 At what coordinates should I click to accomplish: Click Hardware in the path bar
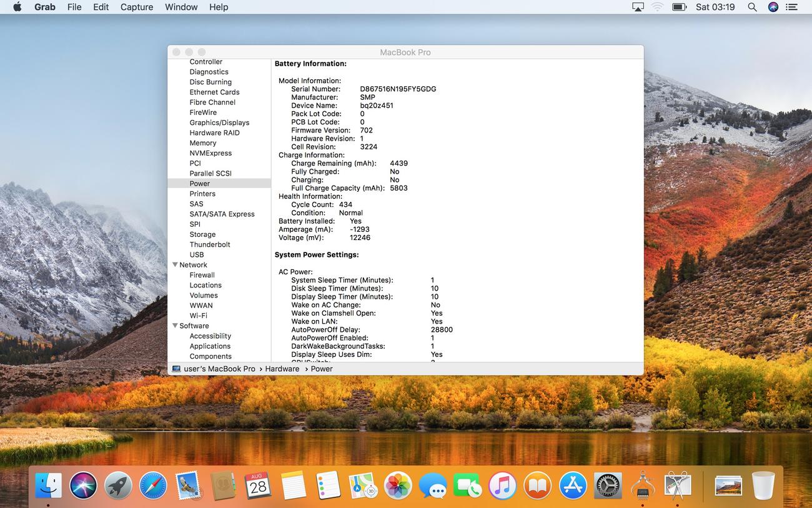coord(282,369)
